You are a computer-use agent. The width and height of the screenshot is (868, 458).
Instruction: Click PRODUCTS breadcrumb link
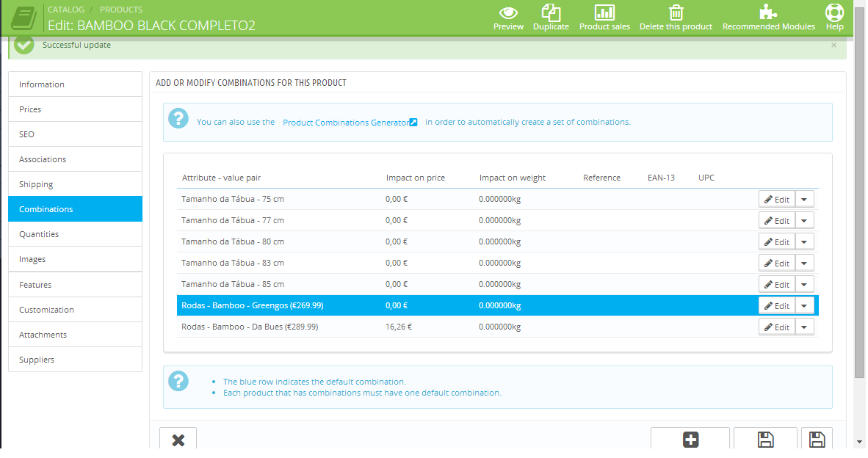(x=121, y=10)
